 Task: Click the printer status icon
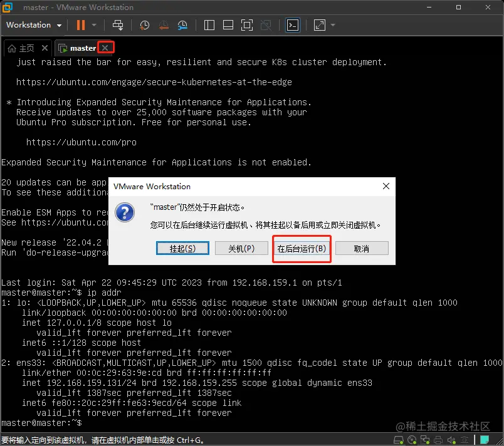click(438, 440)
